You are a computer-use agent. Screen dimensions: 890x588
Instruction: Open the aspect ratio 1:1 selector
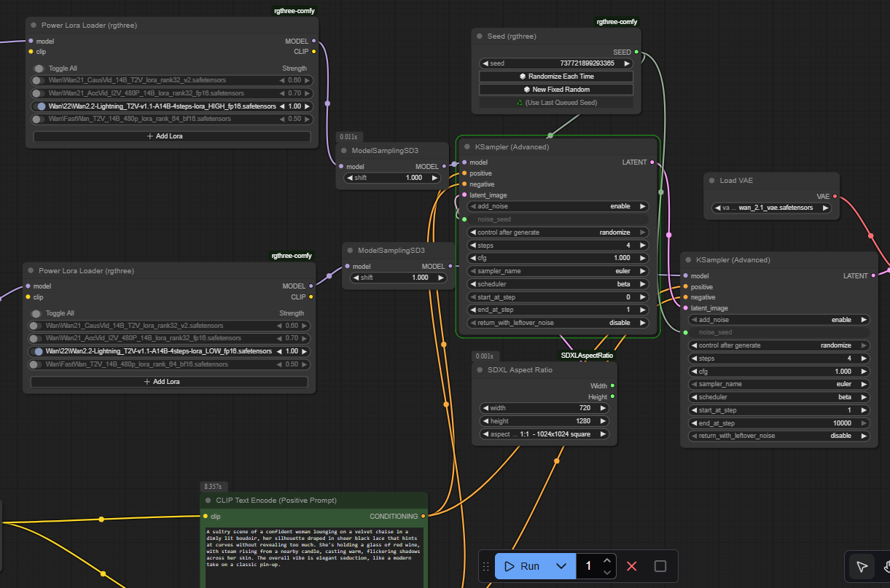point(544,434)
